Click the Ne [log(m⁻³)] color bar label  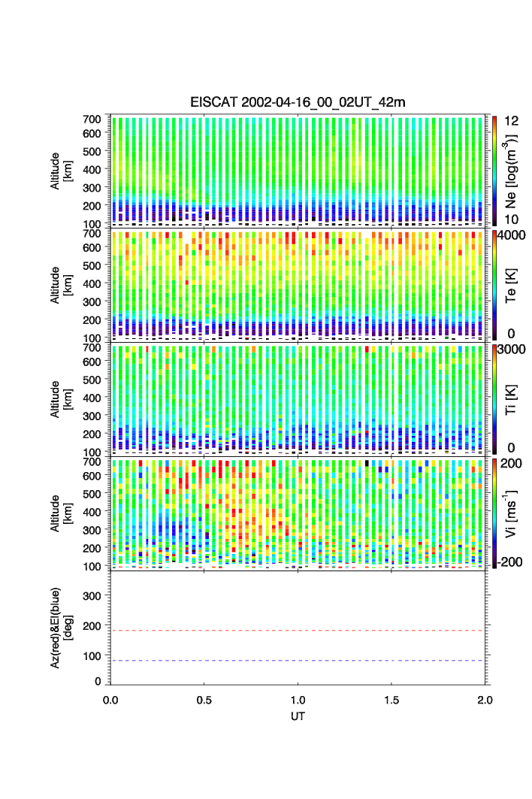[x=513, y=170]
